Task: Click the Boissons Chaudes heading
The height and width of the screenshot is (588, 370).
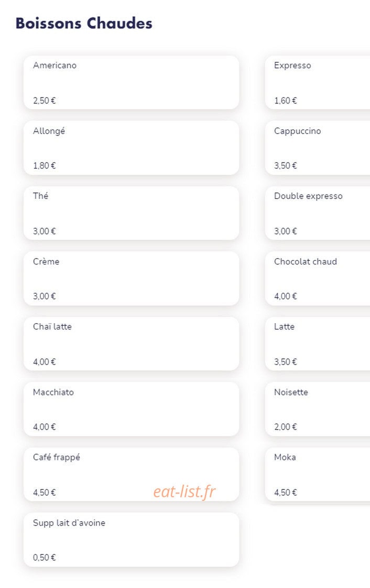Action: coord(84,23)
